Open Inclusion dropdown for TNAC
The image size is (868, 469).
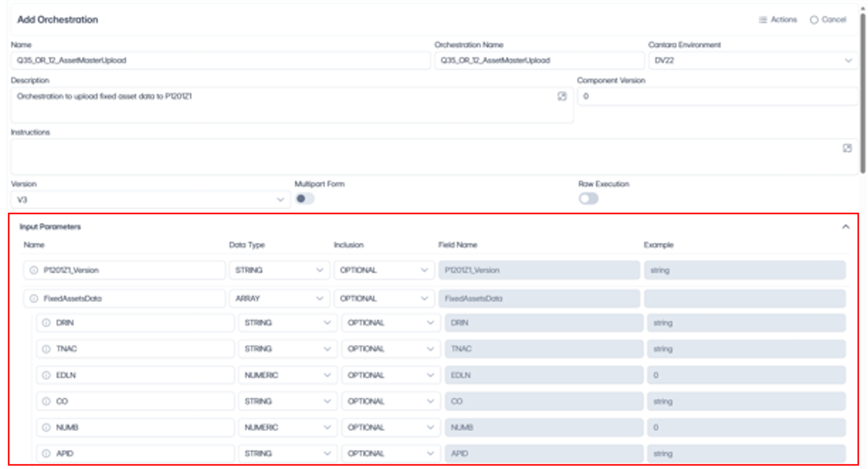[x=391, y=349]
